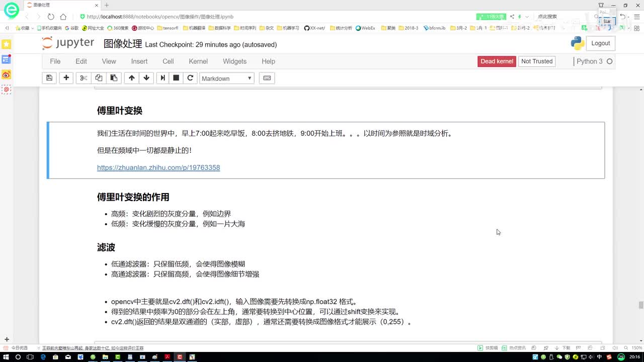This screenshot has width=644, height=362.
Task: Go to the browser home page
Action: pyautogui.click(x=63, y=17)
